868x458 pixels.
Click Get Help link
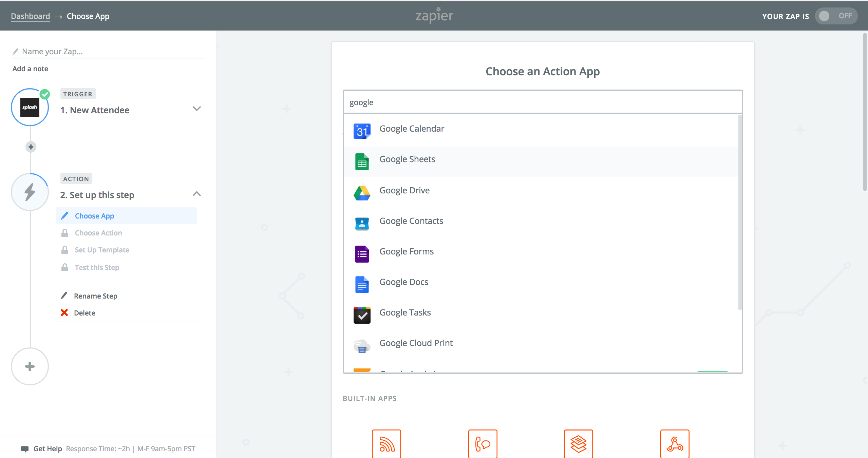pyautogui.click(x=48, y=449)
